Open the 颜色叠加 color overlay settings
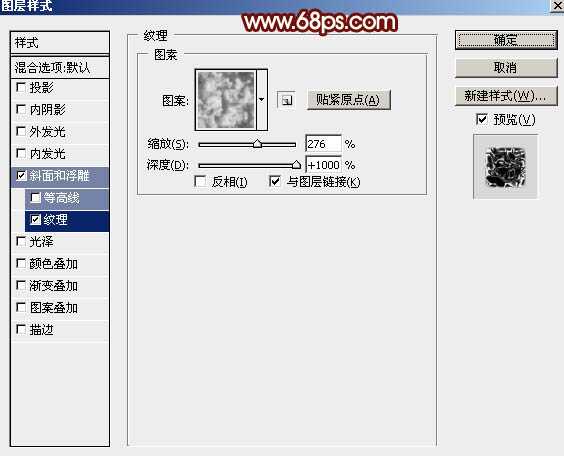Viewport: 564px width, 456px height. pyautogui.click(x=54, y=264)
